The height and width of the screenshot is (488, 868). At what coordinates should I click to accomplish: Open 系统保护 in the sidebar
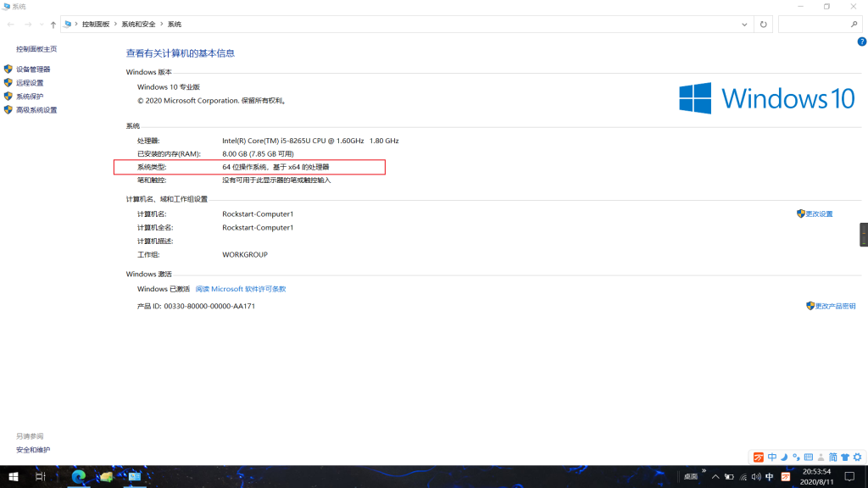point(30,97)
